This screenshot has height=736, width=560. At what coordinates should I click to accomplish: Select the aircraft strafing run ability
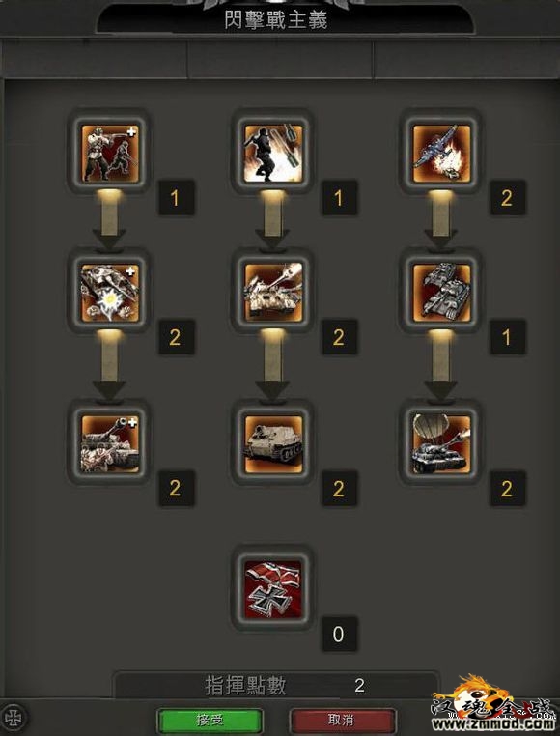click(x=441, y=153)
